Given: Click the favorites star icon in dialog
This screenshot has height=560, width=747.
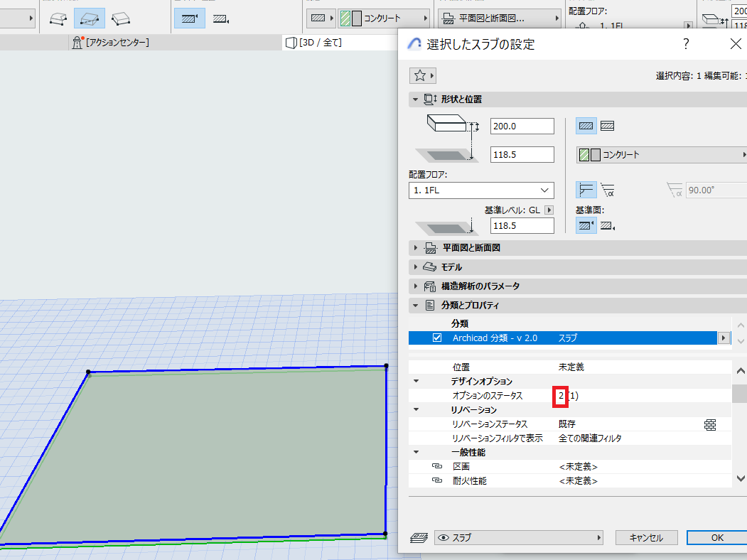Looking at the screenshot, I should tap(420, 76).
